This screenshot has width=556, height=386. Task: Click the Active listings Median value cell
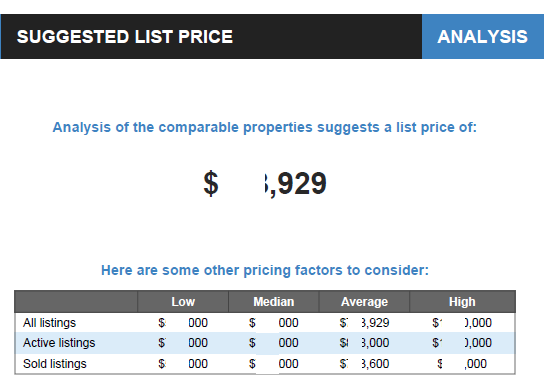[x=273, y=343]
